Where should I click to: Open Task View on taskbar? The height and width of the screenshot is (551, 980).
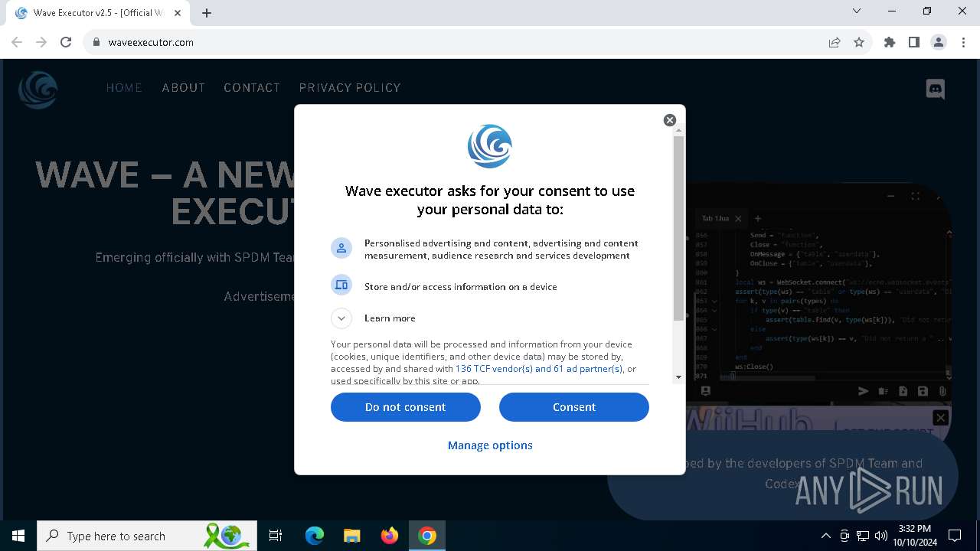pos(276,536)
